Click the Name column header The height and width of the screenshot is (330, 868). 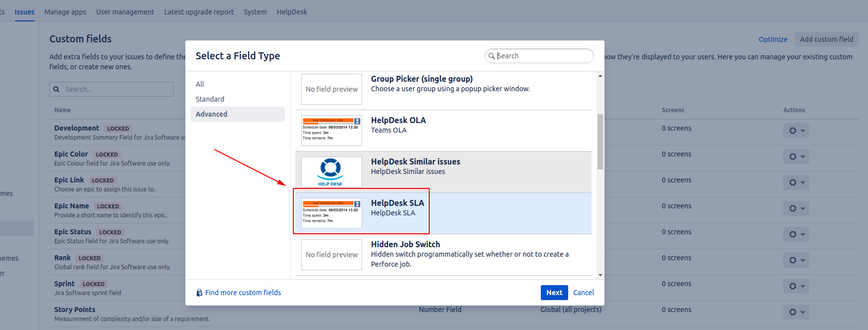[x=62, y=110]
